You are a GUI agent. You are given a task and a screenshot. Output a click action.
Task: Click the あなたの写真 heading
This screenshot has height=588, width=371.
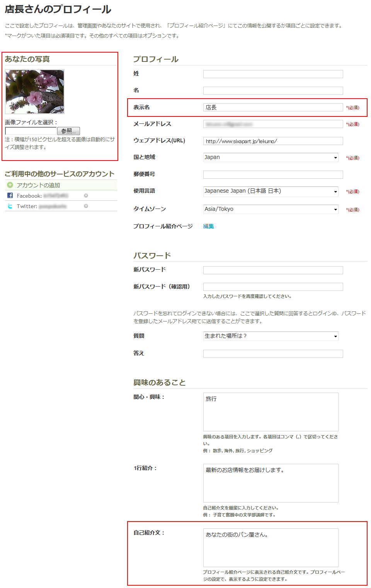(27, 59)
